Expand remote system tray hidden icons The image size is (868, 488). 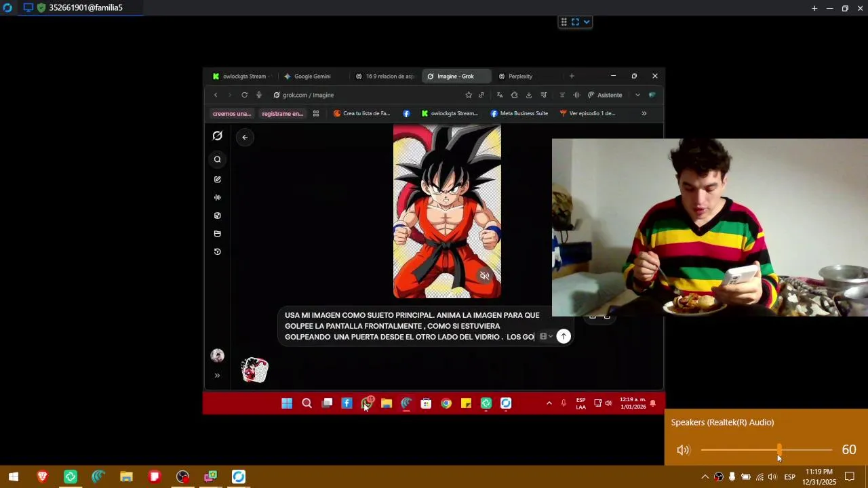[x=549, y=403]
